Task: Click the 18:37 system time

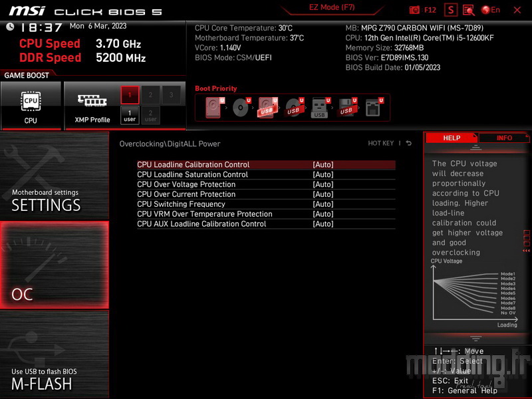Action: (41, 27)
